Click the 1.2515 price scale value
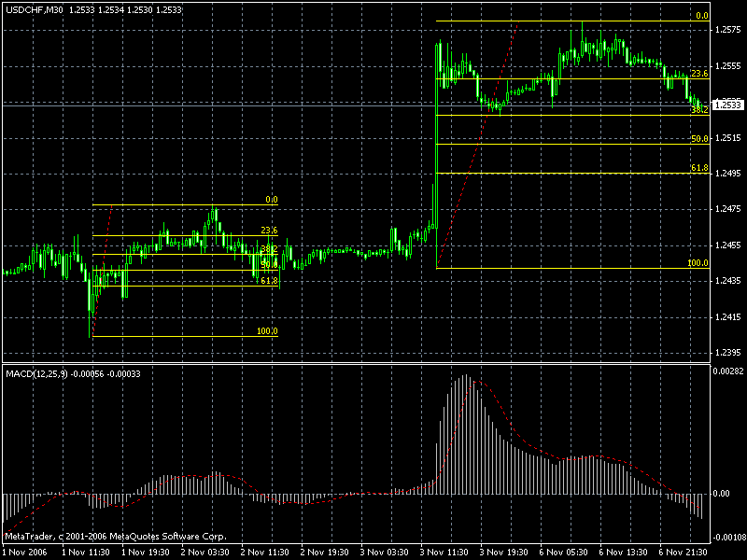 pos(727,138)
